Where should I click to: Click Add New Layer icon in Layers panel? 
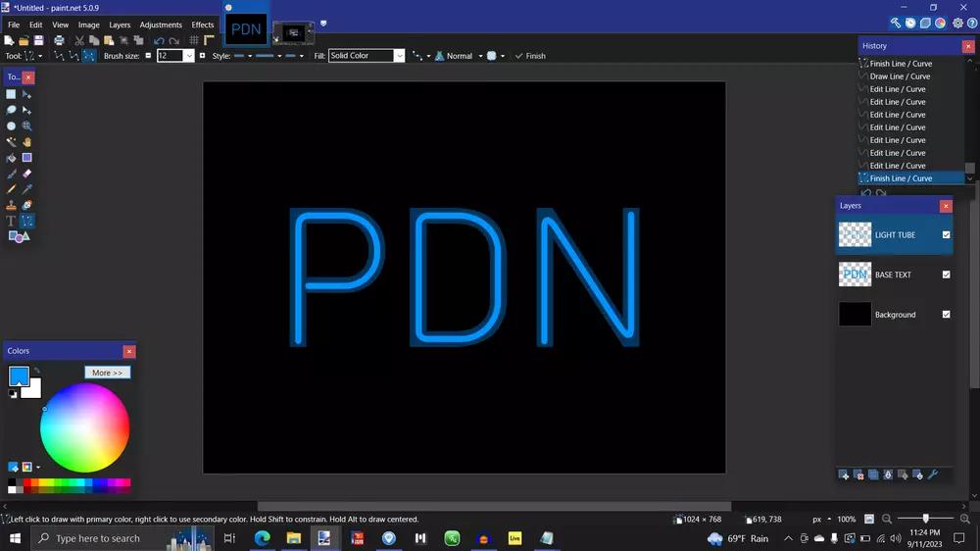click(844, 476)
